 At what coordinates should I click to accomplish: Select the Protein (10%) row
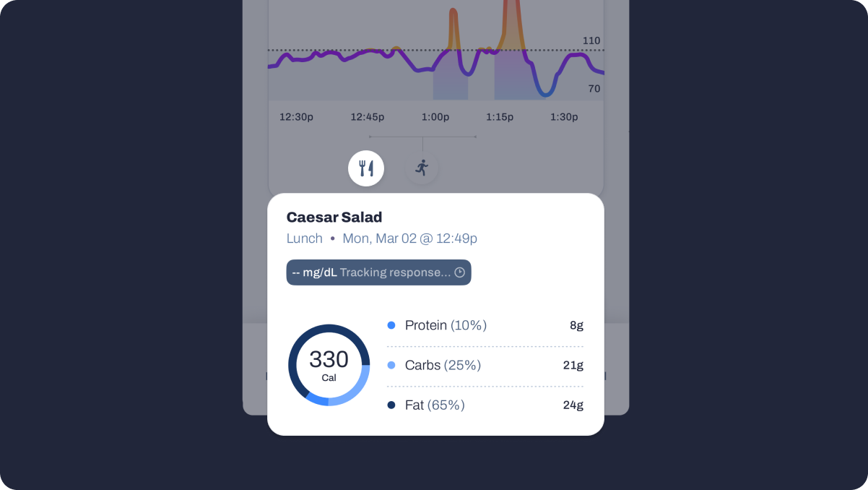tap(485, 325)
